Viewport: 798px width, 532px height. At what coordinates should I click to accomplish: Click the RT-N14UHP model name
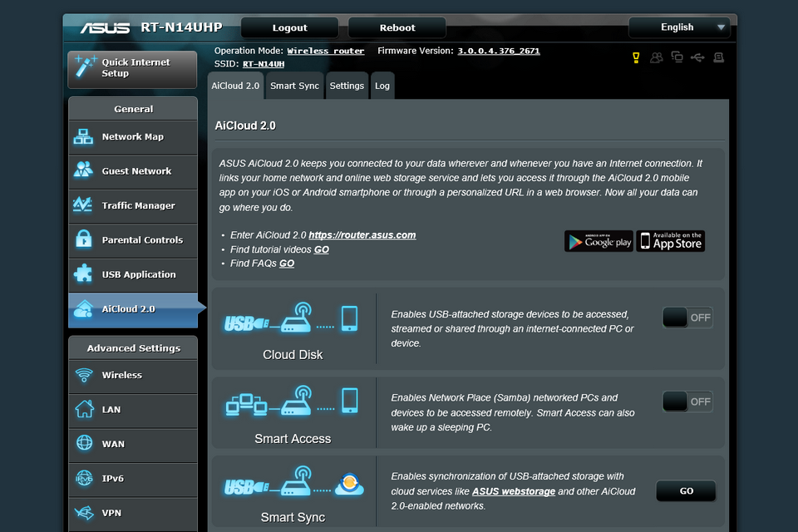[181, 27]
